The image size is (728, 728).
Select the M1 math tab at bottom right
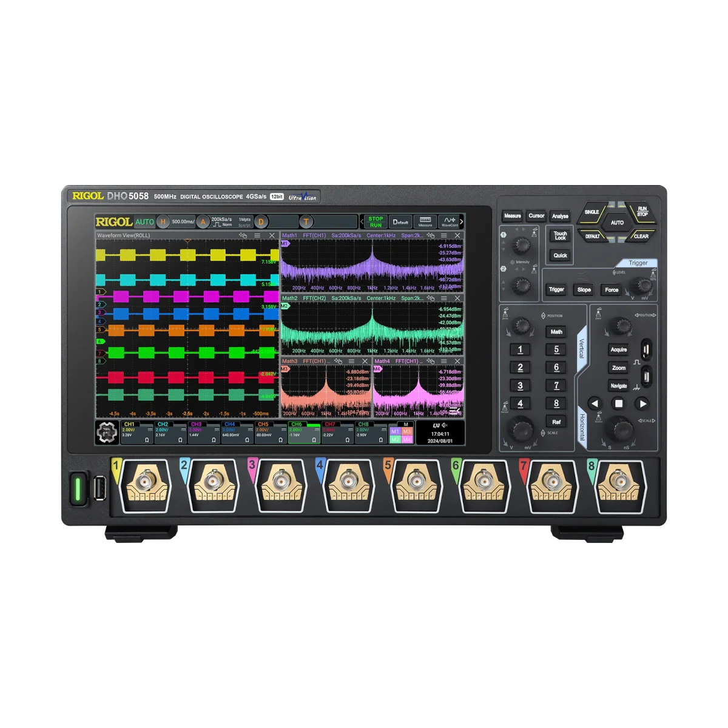pos(395,431)
